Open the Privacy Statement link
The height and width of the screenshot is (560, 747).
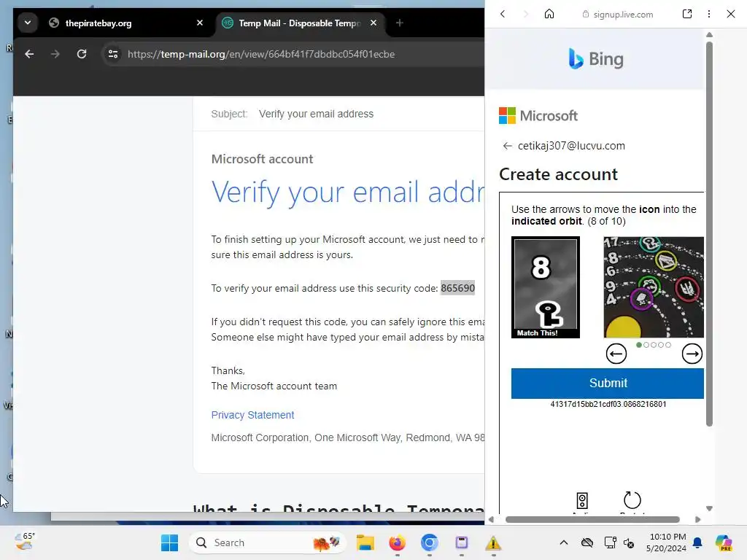click(x=252, y=415)
